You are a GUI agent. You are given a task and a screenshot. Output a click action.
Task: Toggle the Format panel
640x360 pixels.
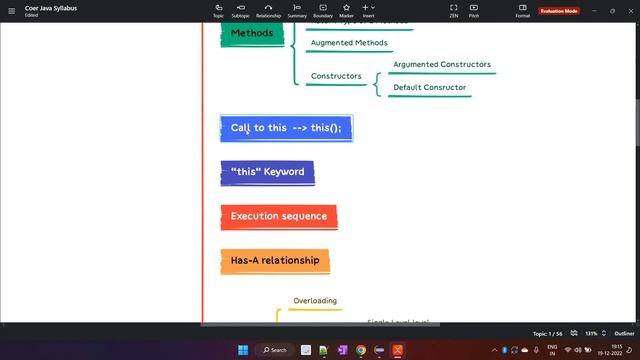point(522,11)
